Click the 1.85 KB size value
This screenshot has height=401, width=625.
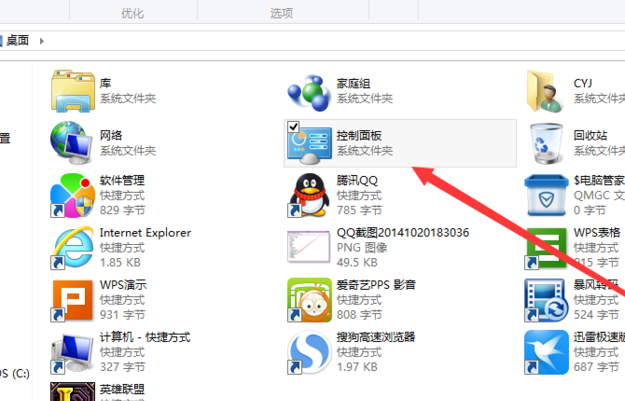coord(120,262)
